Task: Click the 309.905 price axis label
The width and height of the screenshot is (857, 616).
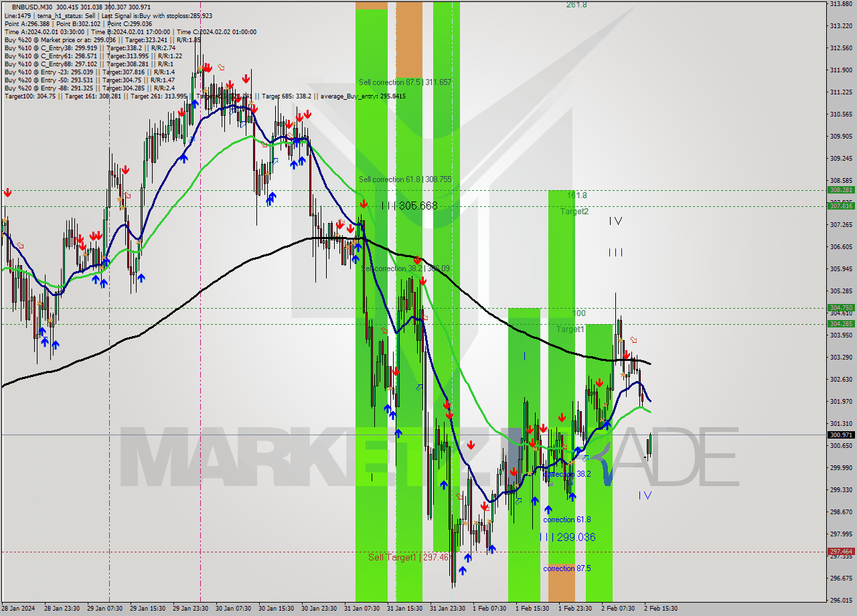Action: 841,136
